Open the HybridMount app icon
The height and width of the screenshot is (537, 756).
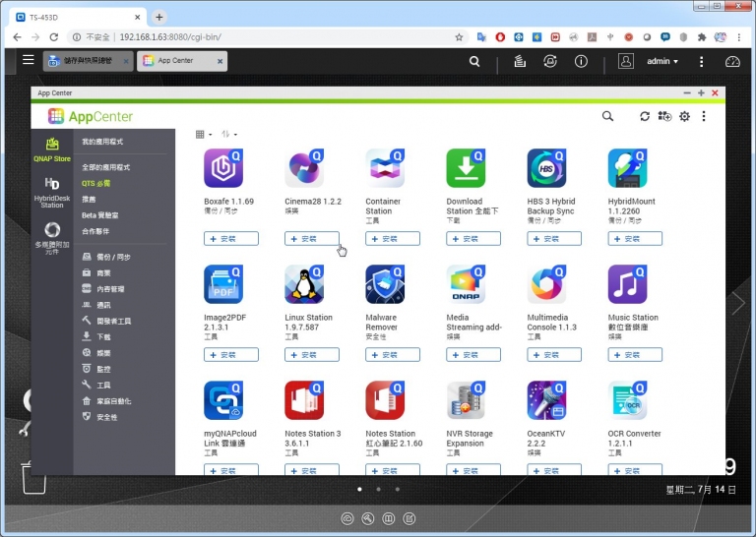point(627,168)
